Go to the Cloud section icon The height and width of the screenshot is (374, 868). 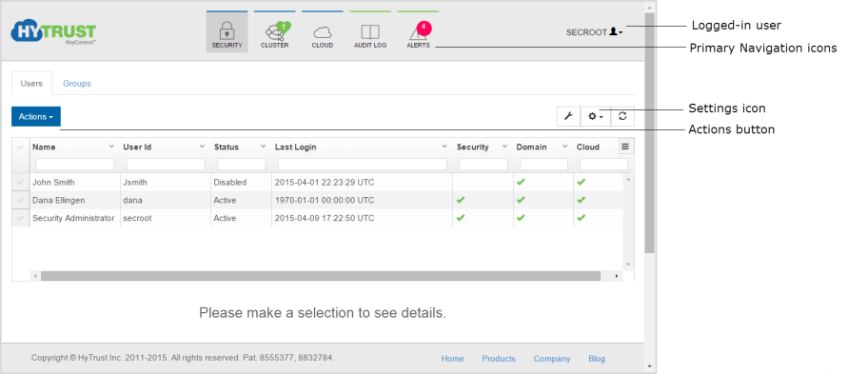click(323, 32)
